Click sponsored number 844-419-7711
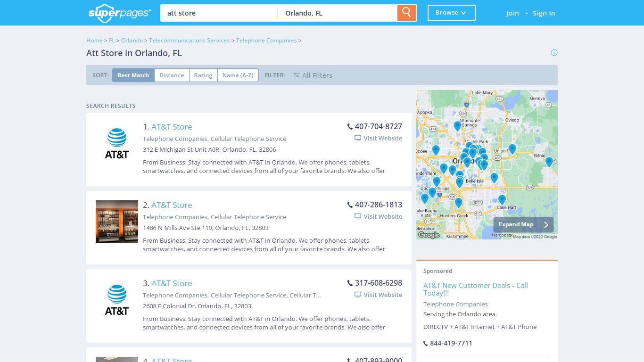Viewport: 644px width, 362px height. (x=451, y=344)
